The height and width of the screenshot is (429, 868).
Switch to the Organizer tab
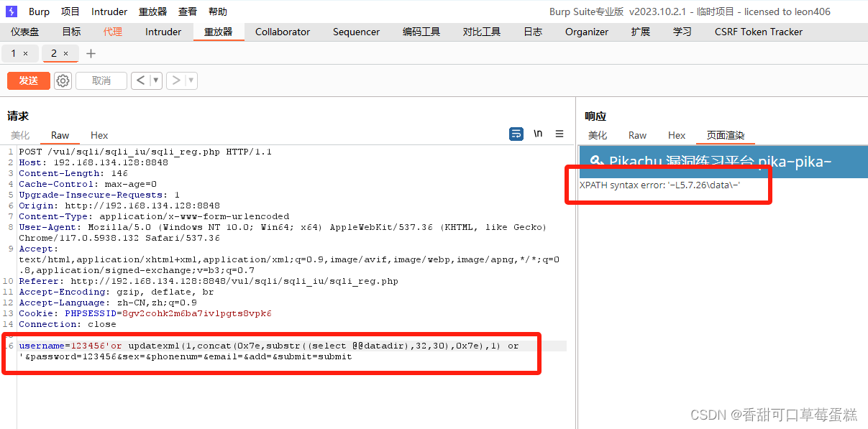(587, 32)
